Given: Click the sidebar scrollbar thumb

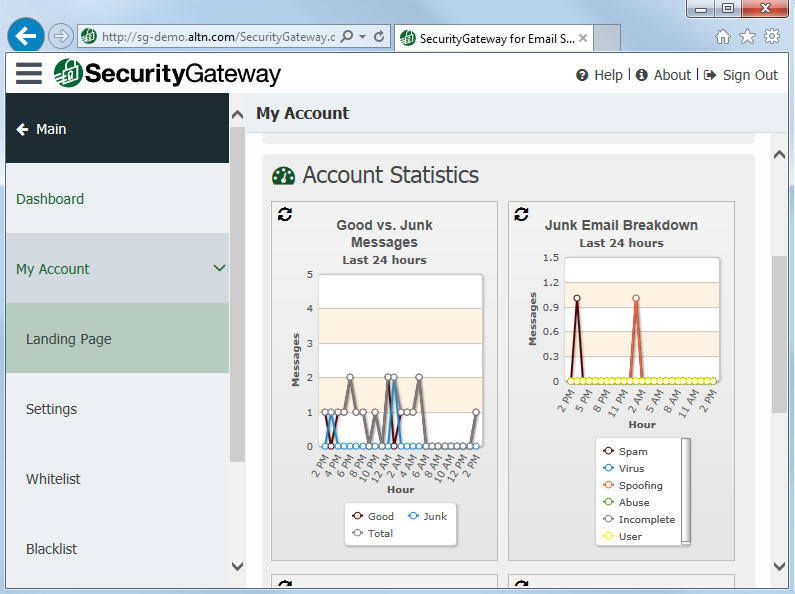Looking at the screenshot, I should click(237, 294).
